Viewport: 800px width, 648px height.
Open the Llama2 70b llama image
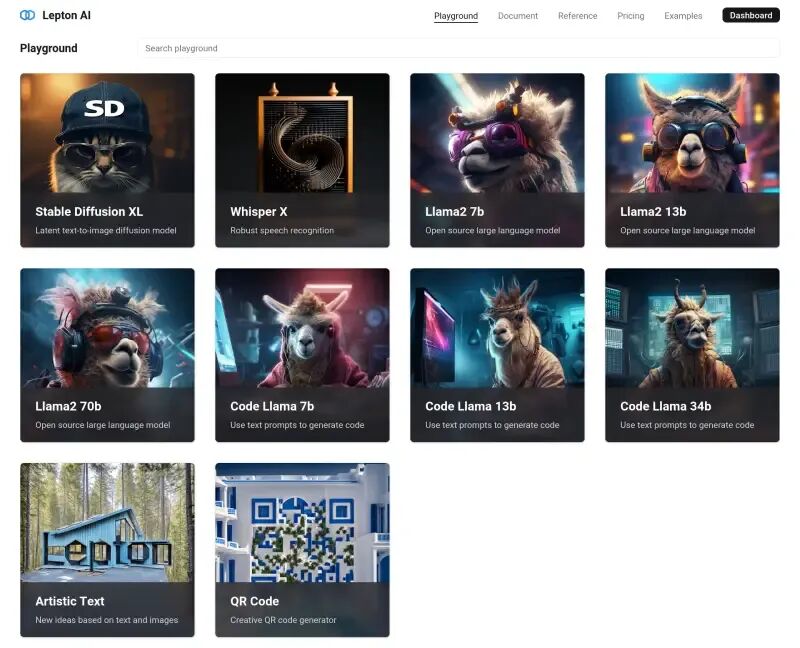107,328
